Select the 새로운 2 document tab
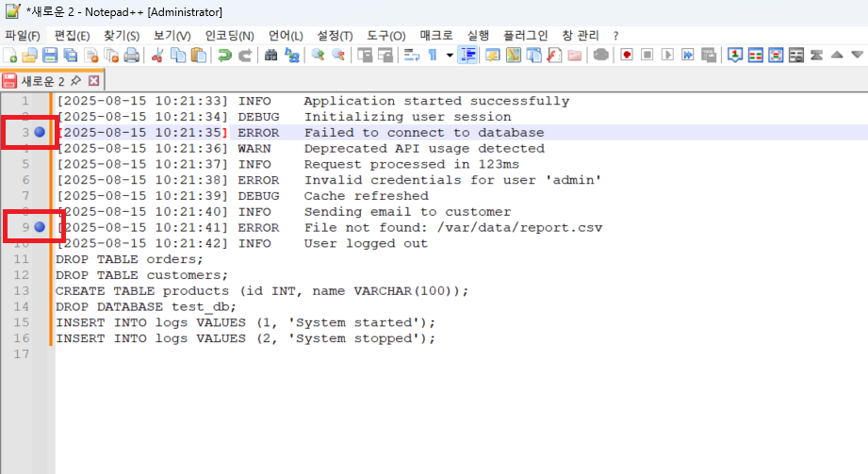868x474 pixels. point(42,81)
